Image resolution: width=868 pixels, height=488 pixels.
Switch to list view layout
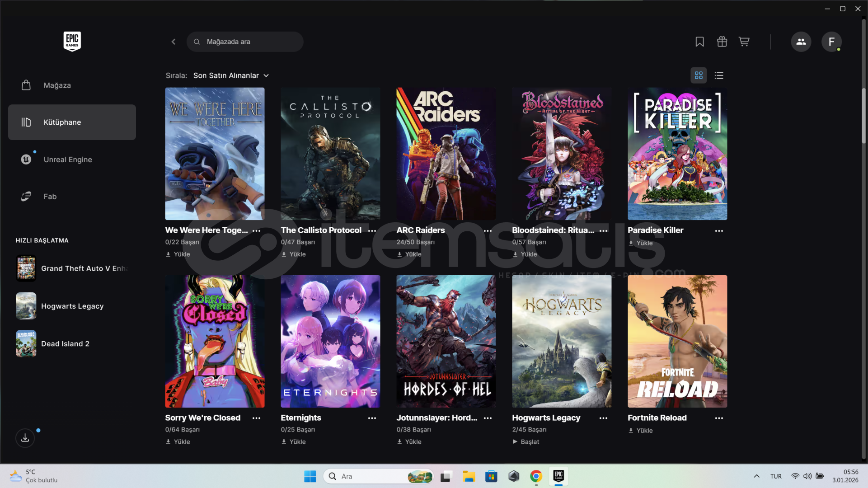click(719, 75)
